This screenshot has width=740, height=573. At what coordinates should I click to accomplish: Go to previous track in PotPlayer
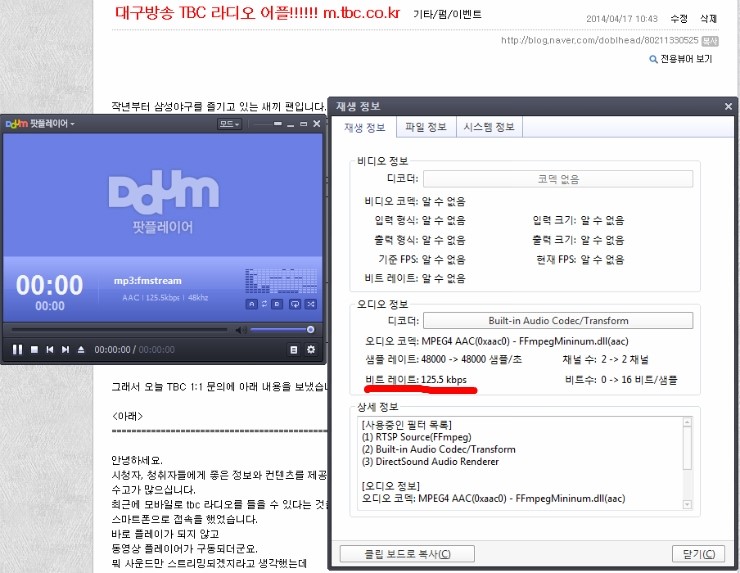(x=50, y=349)
